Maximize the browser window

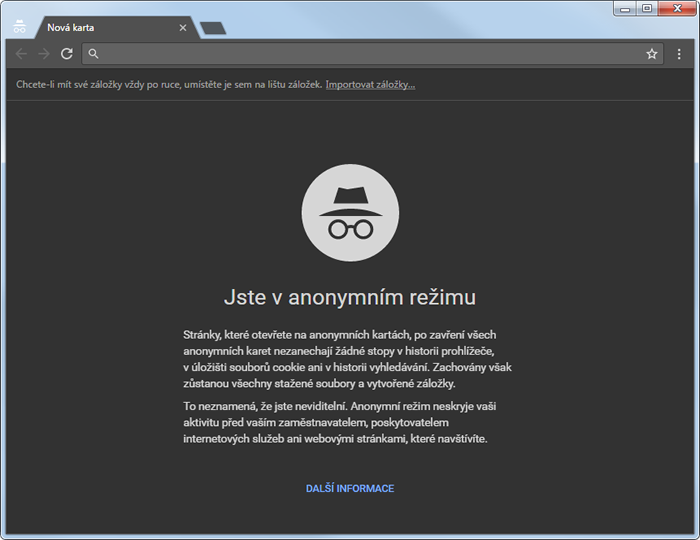tap(647, 8)
